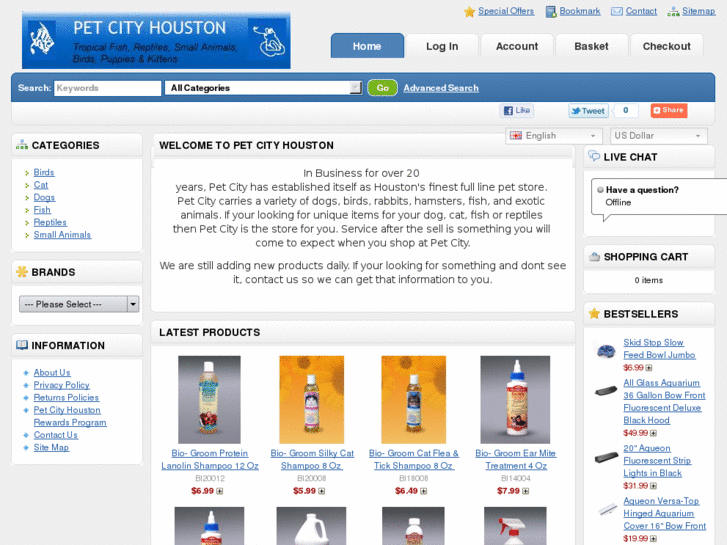Click the plus icon next to $7.99 price
This screenshot has width=727, height=545.
tap(526, 491)
